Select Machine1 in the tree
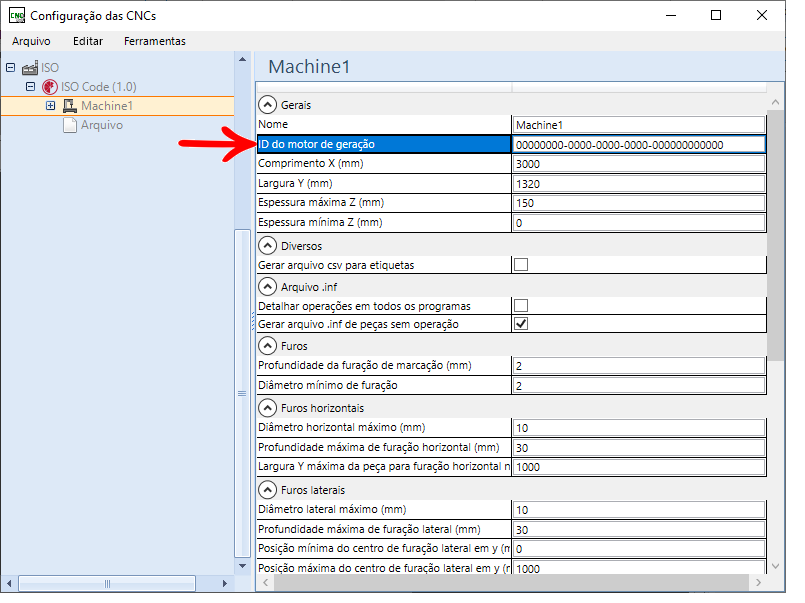The image size is (805, 603). coord(107,106)
